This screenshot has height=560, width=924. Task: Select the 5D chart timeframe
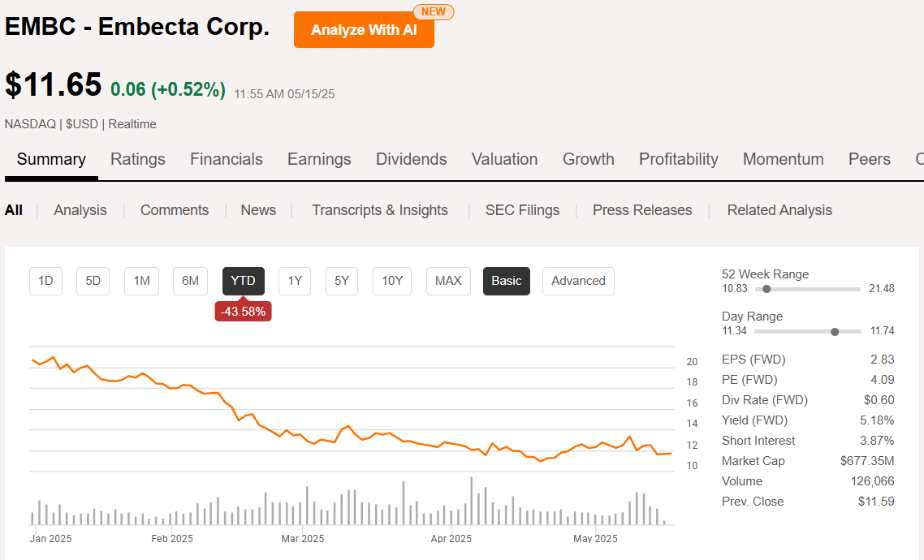(x=93, y=281)
